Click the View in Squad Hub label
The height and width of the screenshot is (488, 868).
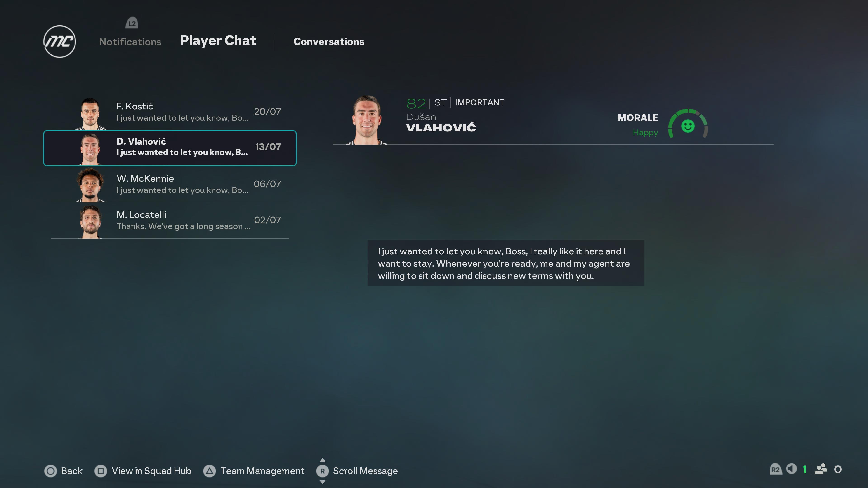pyautogui.click(x=152, y=471)
